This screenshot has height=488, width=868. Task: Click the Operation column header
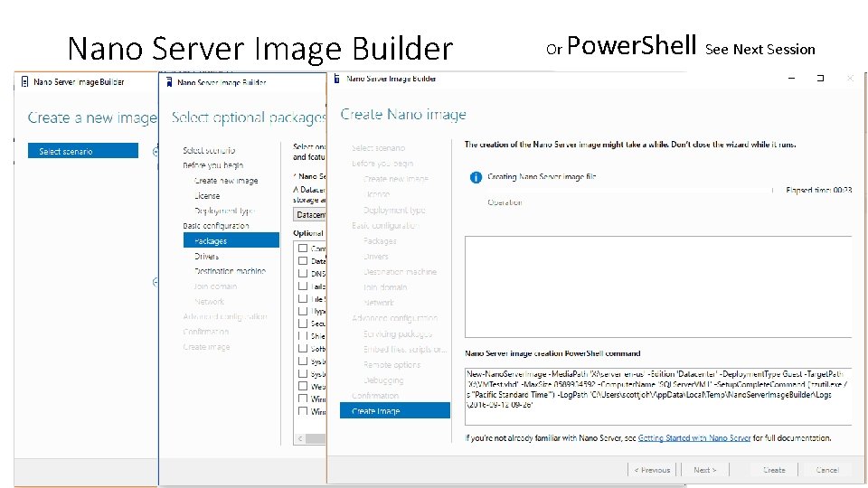(505, 202)
